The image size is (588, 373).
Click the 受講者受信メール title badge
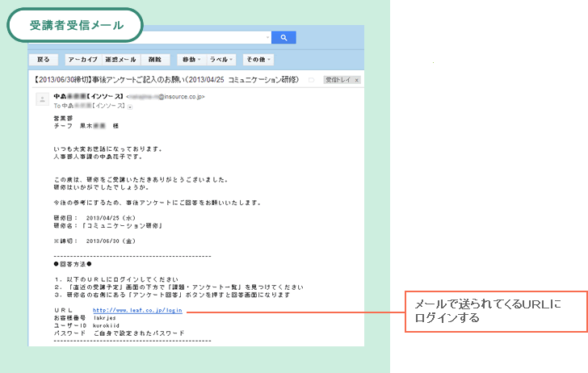[75, 25]
